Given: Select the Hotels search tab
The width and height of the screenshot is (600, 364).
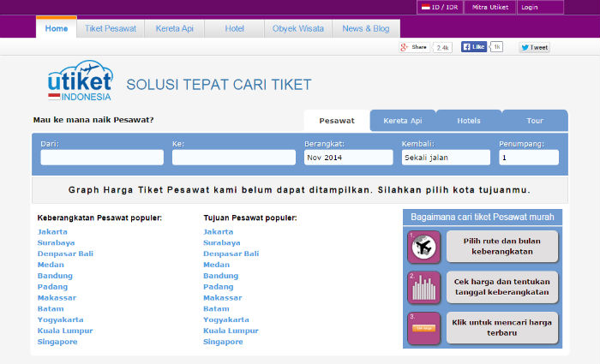Looking at the screenshot, I should [x=469, y=121].
